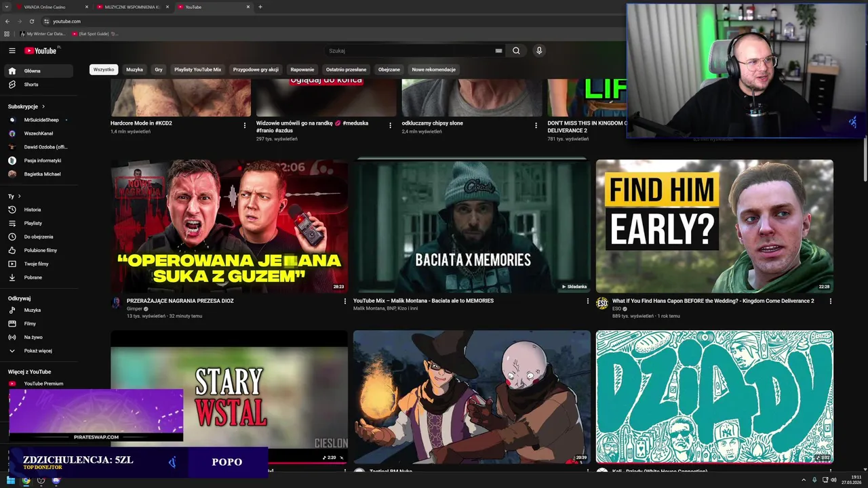Open Polubione filmy liked videos
868x488 pixels.
tap(39, 250)
